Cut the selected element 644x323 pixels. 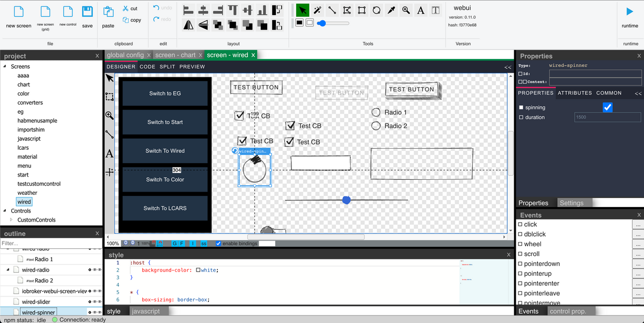pyautogui.click(x=130, y=9)
